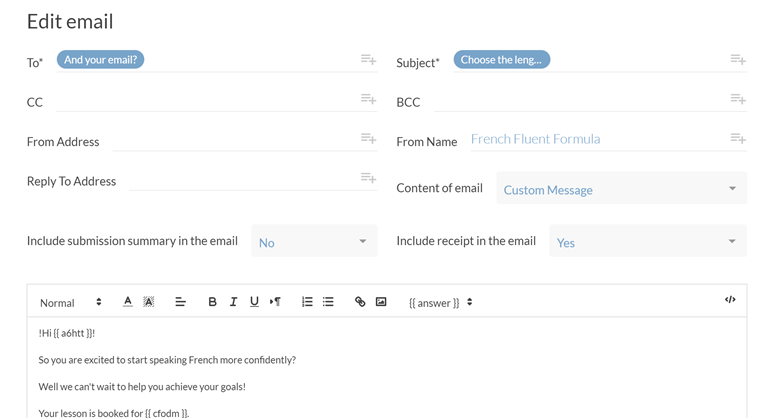Screen dimensions: 765x418
Task: Toggle bold formatting
Action: click(212, 302)
